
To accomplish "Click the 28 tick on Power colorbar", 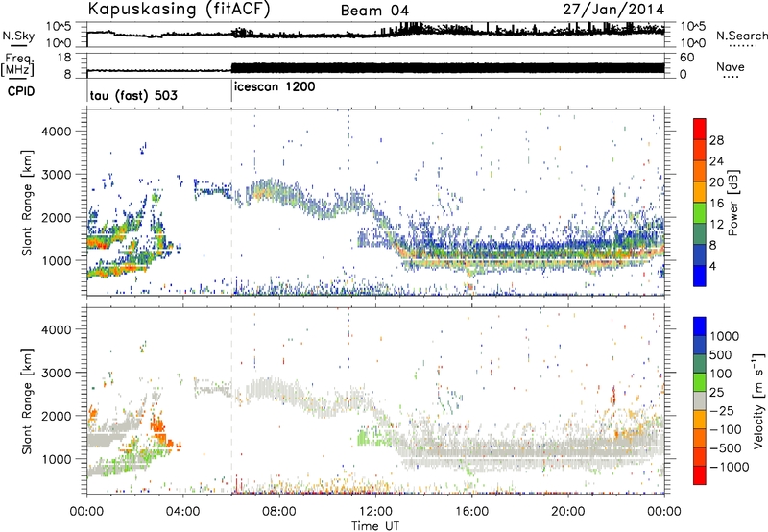I will pyautogui.click(x=716, y=140).
